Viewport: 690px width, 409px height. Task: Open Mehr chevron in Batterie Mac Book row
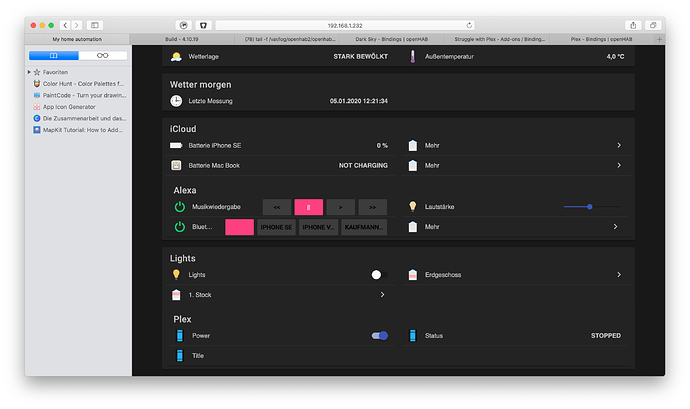619,166
